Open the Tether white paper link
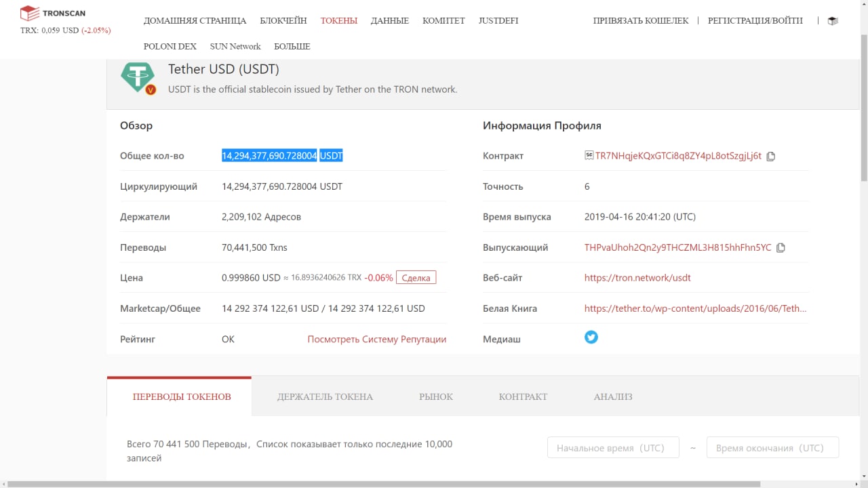 point(695,308)
